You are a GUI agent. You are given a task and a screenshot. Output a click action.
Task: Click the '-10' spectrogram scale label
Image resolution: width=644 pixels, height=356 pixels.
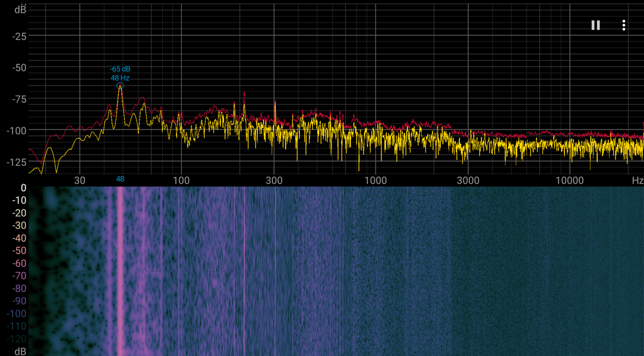tap(19, 200)
